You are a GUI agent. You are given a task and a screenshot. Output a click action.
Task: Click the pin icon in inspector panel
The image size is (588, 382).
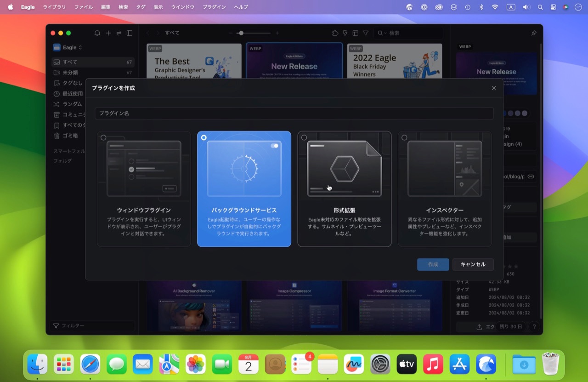pyautogui.click(x=533, y=33)
